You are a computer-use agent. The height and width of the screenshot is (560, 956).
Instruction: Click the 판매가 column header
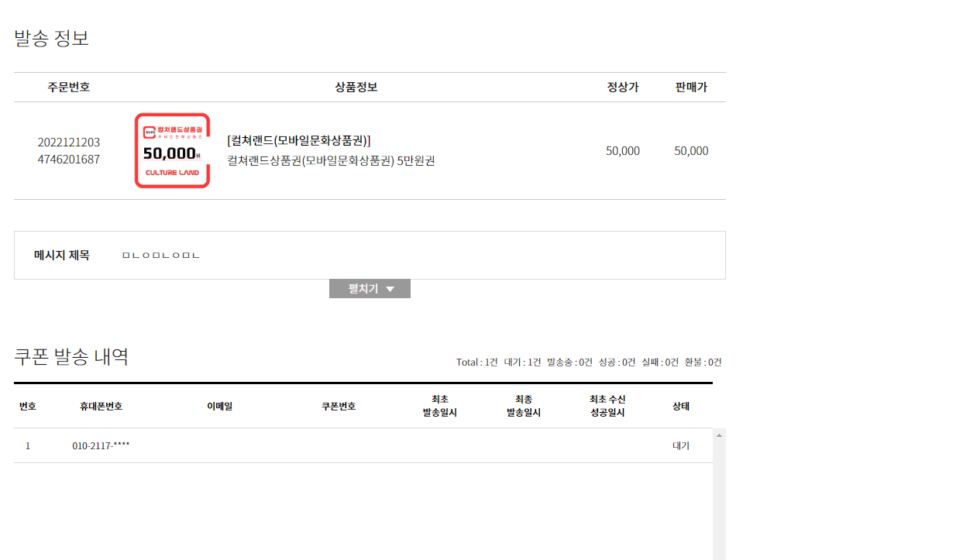[x=691, y=87]
